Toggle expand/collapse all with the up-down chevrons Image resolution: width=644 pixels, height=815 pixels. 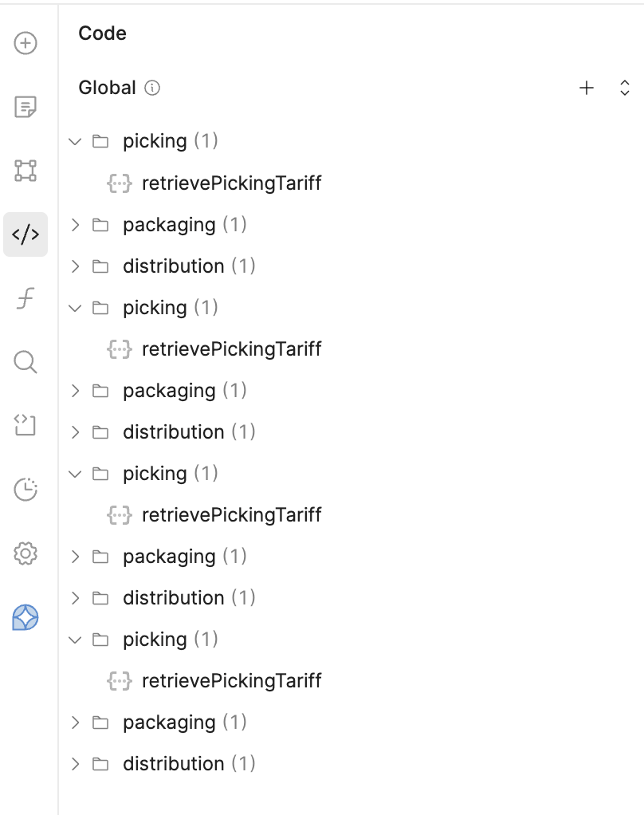[x=625, y=88]
